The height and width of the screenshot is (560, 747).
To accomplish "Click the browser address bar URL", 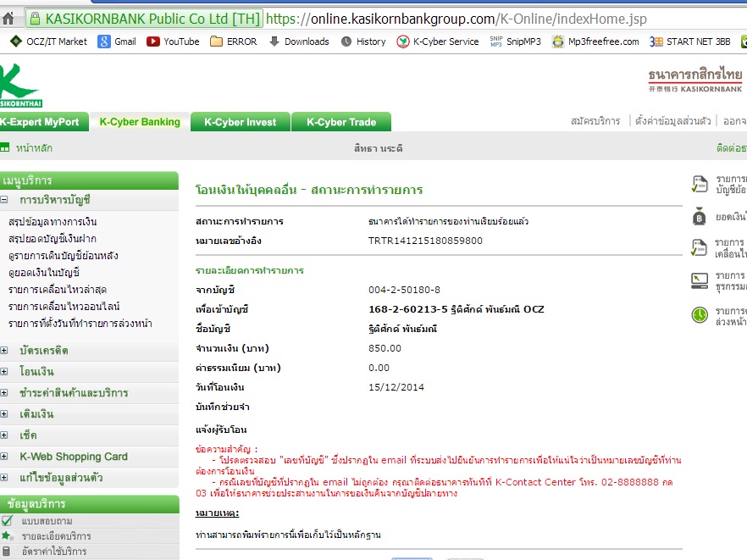I will coord(456,19).
